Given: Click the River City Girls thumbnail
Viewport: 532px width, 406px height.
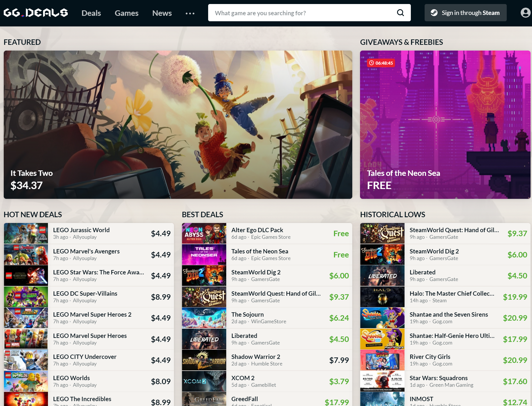Looking at the screenshot, I should (382, 360).
